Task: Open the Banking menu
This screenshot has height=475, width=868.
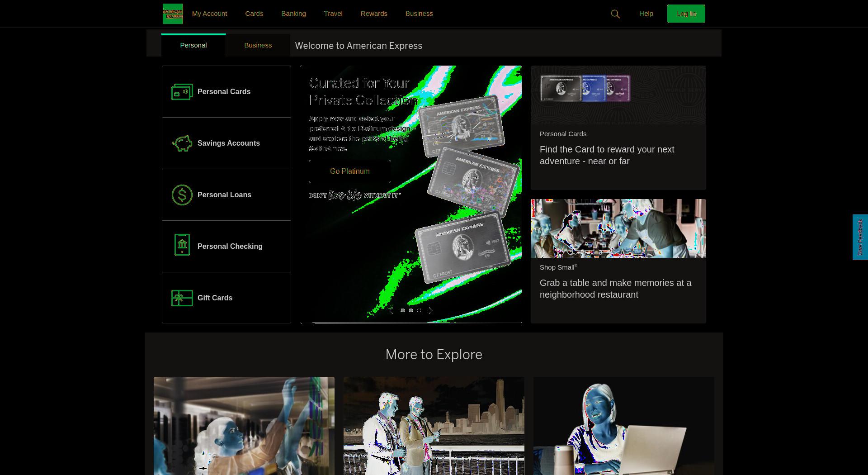Action: [x=293, y=14]
